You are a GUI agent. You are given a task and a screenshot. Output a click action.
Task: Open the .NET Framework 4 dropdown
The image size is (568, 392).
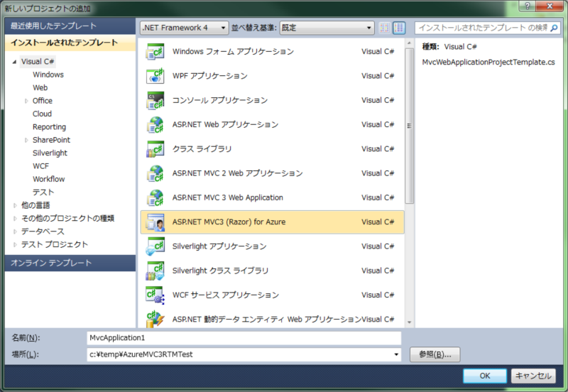[185, 28]
